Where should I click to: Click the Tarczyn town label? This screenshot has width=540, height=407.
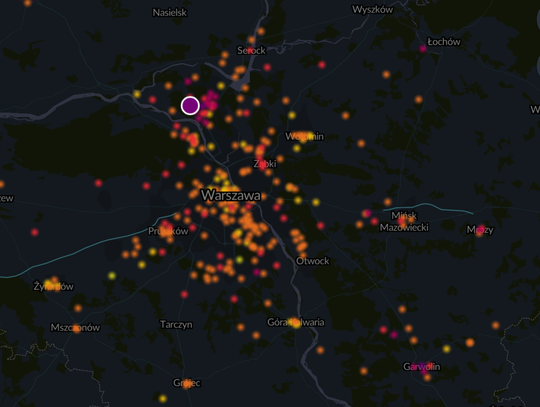tap(176, 324)
